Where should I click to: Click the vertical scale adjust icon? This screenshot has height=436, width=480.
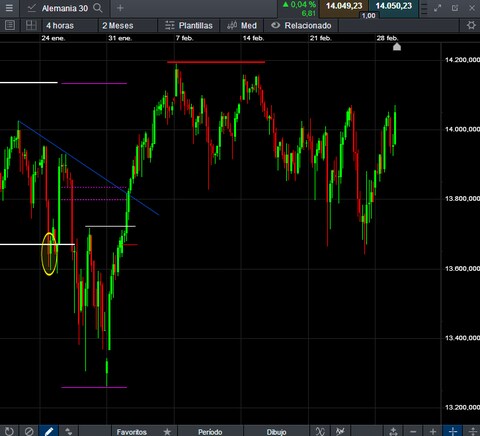(472, 431)
